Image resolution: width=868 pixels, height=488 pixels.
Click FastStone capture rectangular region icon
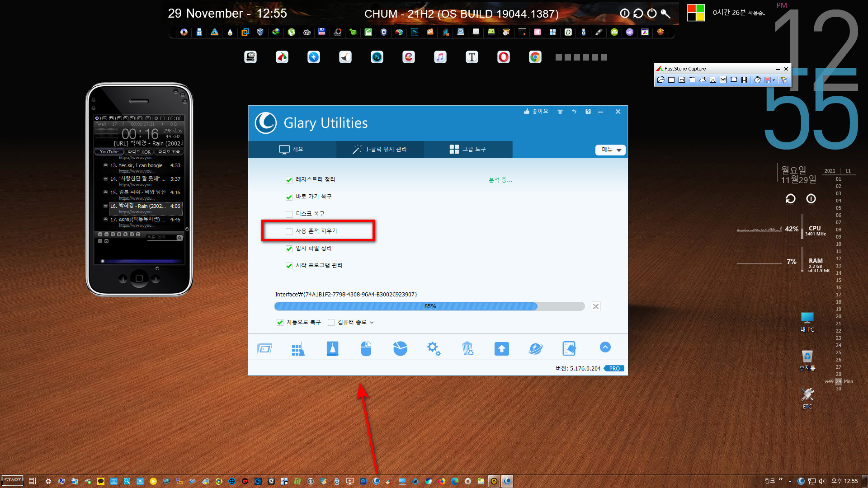click(x=692, y=80)
